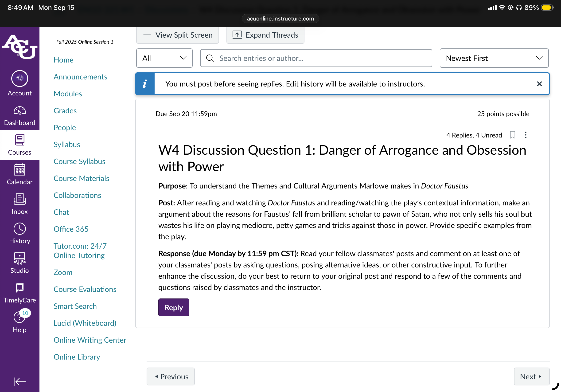Click the "Fall 2025 Online Session 1" label
This screenshot has width=561, height=392.
[85, 42]
